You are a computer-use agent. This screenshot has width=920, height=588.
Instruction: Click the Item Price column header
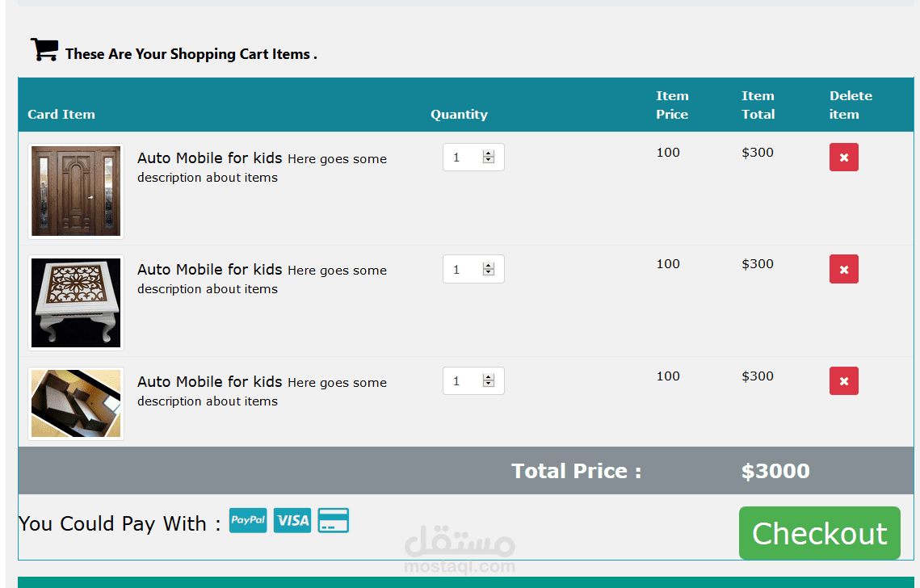[672, 105]
